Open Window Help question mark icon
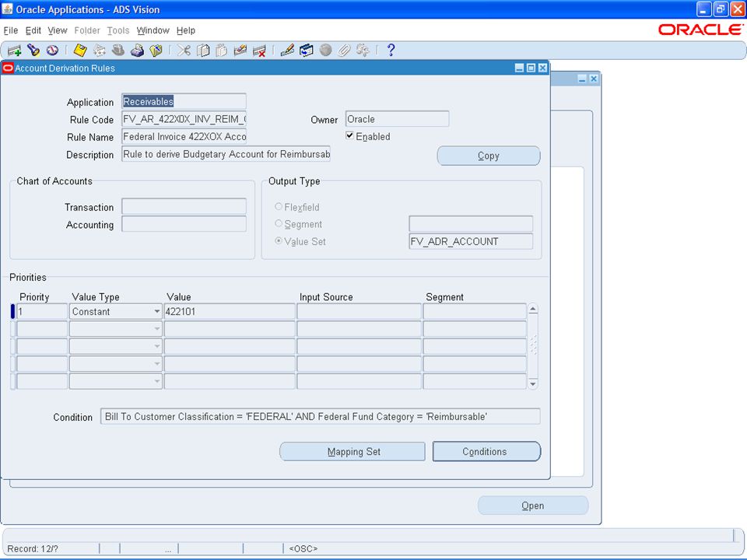This screenshot has width=747, height=560. pos(391,50)
